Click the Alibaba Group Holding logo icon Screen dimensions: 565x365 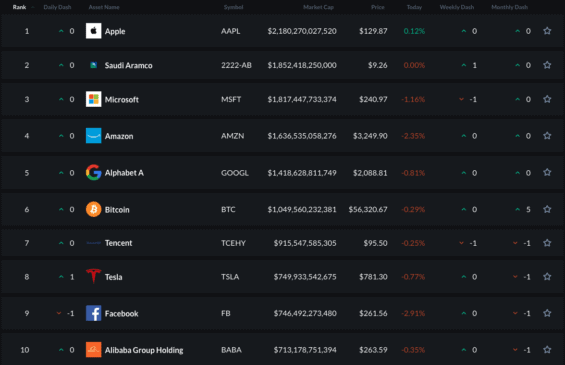(x=93, y=350)
